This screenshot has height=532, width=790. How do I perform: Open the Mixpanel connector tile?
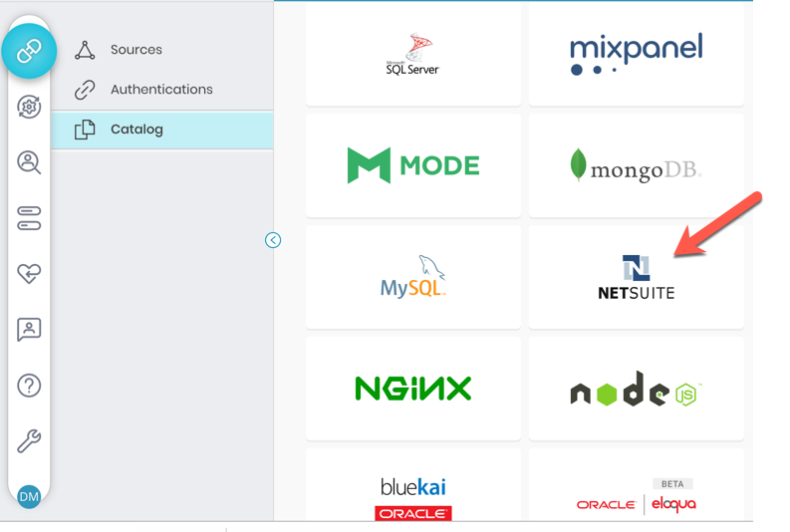point(636,55)
